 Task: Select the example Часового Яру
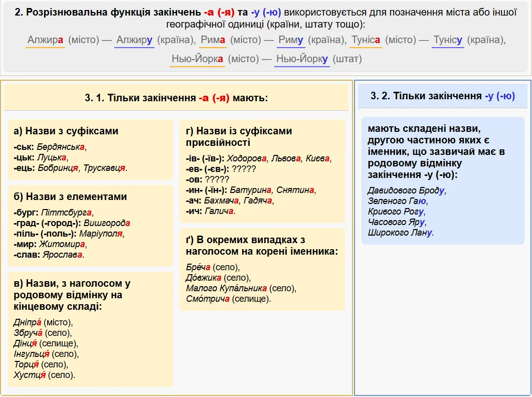(x=396, y=222)
